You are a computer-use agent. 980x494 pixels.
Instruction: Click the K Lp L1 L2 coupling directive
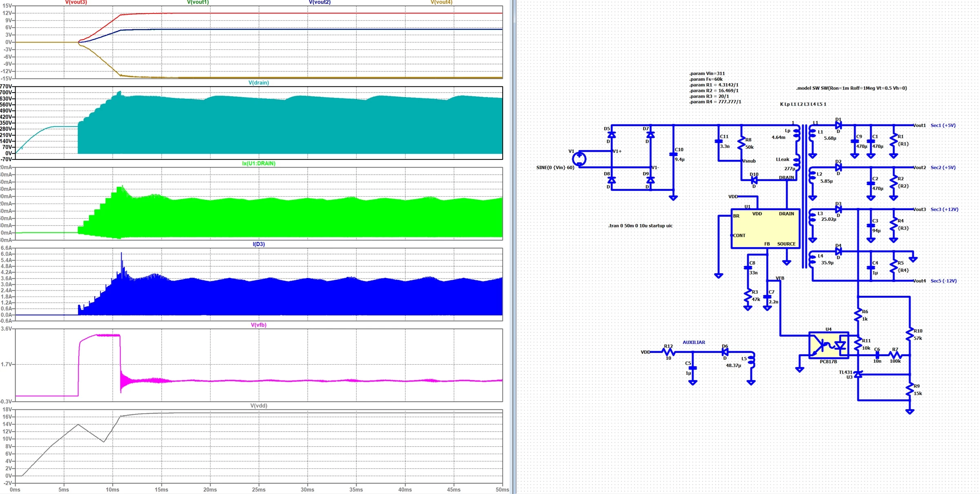pyautogui.click(x=803, y=104)
